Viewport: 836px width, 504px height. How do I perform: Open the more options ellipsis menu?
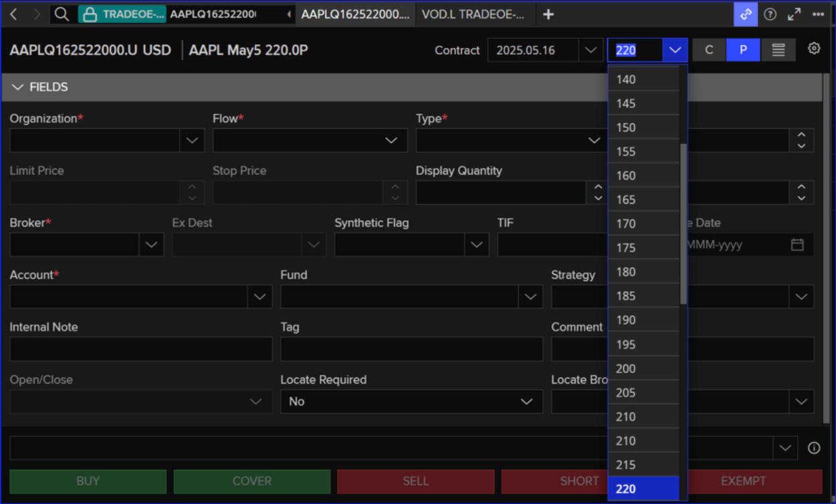tap(819, 13)
